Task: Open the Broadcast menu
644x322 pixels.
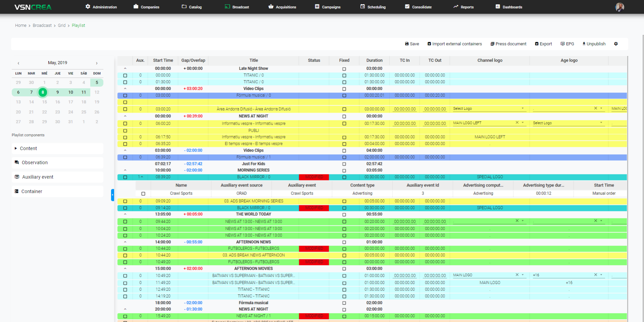Action: 237,7
